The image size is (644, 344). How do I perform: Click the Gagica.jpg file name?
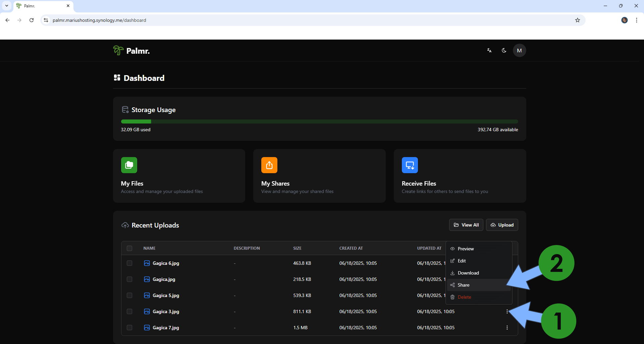pyautogui.click(x=164, y=279)
